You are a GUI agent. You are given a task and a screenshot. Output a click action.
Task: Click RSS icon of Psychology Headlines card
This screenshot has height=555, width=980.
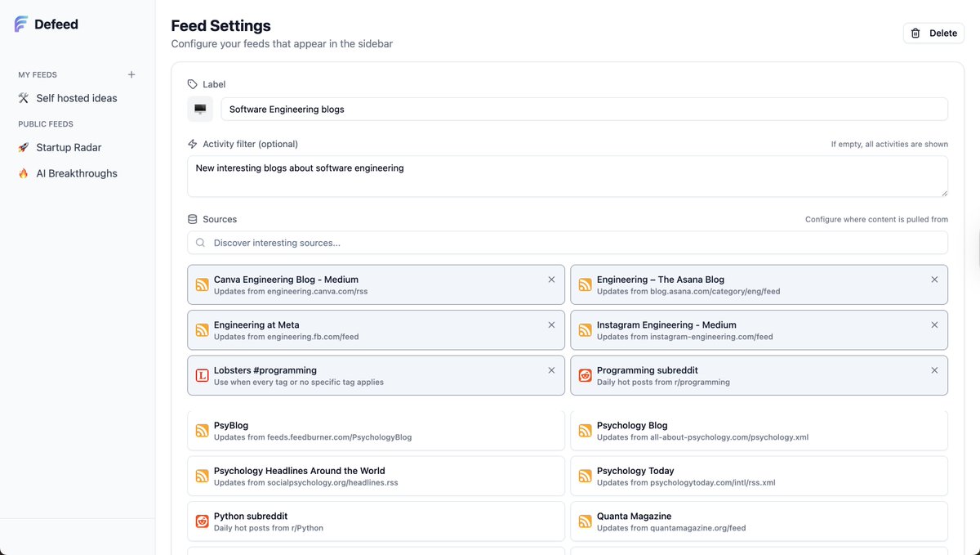coord(202,476)
